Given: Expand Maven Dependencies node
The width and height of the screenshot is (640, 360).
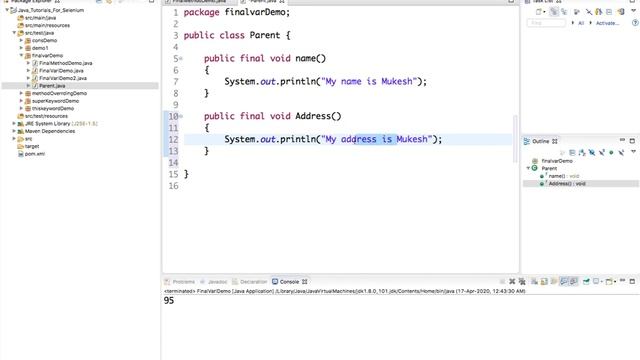Looking at the screenshot, I should [14, 131].
